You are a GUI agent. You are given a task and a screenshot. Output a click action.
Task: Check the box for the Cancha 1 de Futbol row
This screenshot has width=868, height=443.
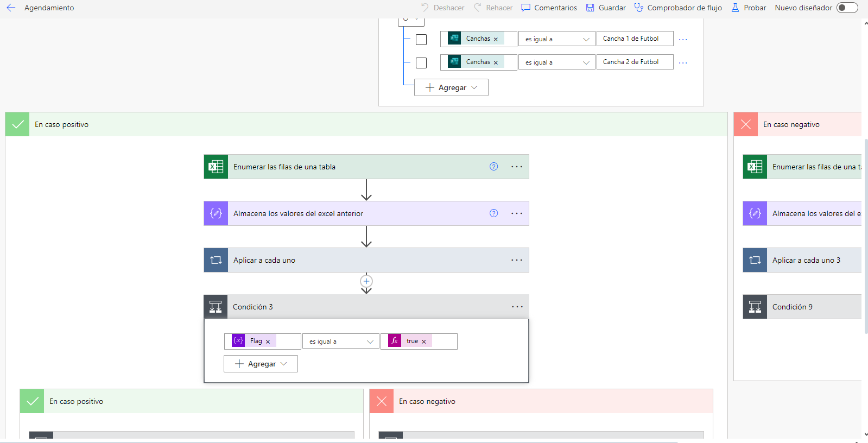(421, 40)
